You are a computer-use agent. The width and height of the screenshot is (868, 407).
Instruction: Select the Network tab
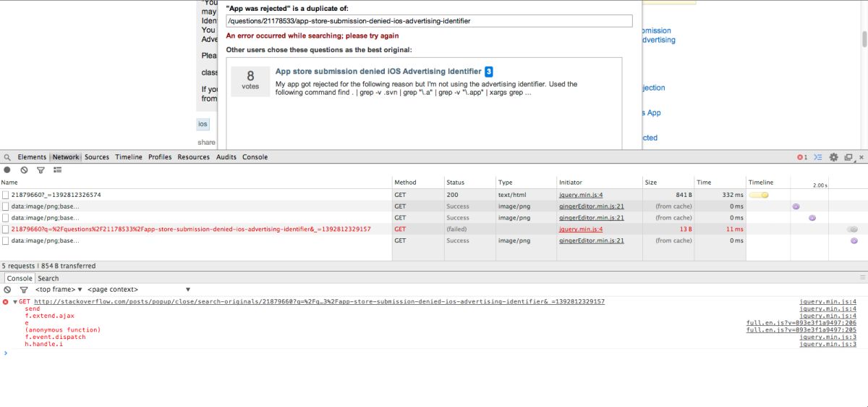click(65, 157)
